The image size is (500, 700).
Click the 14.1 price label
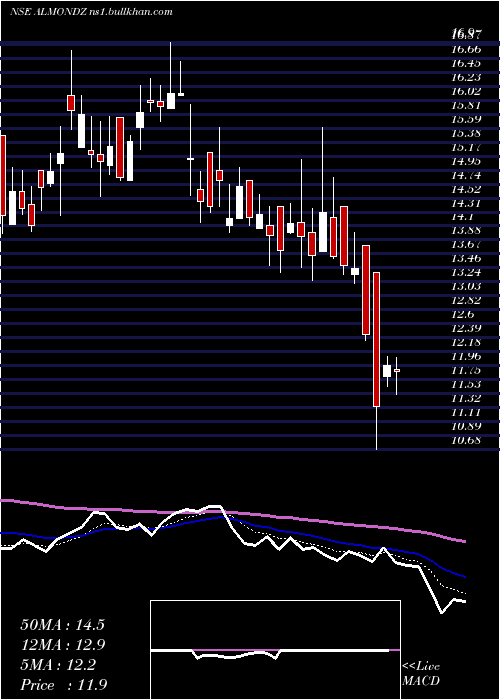pos(462,217)
